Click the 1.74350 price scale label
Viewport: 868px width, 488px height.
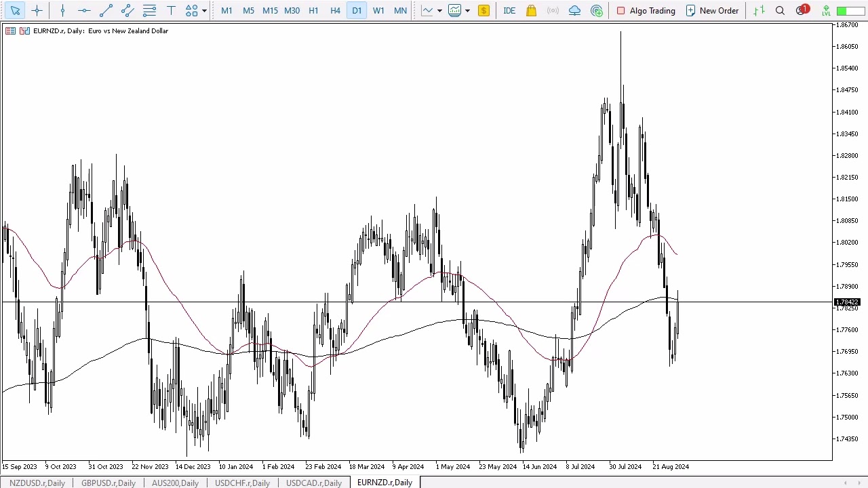(847, 439)
